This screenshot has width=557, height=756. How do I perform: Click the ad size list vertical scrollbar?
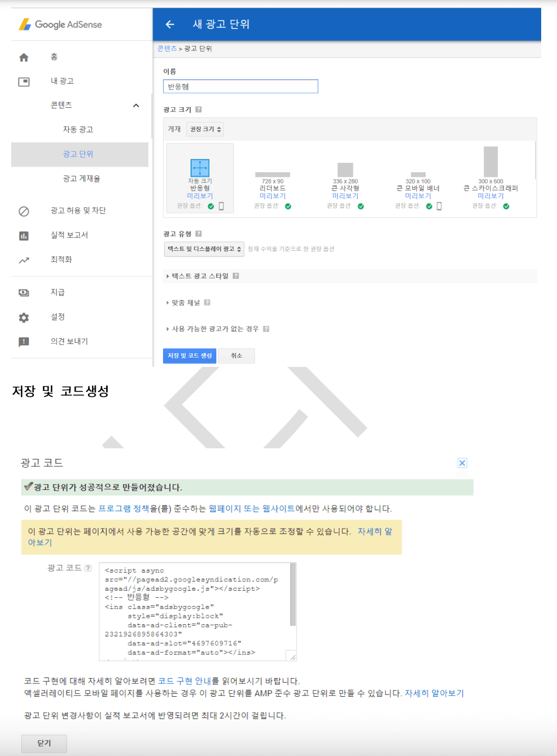(x=535, y=160)
